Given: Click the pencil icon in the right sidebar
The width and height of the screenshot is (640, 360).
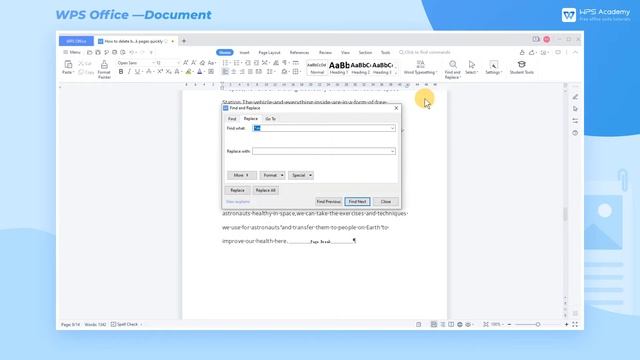Looking at the screenshot, I should pyautogui.click(x=575, y=97).
